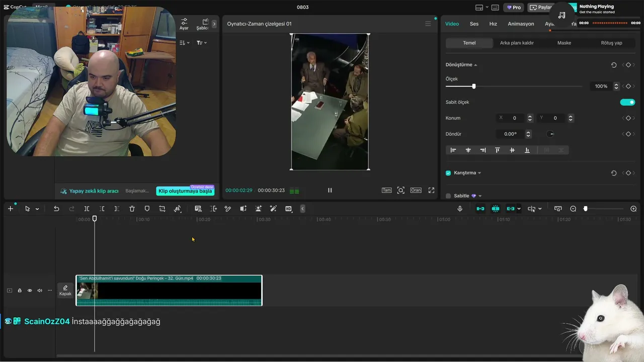
Task: Switch to the Ses tab
Action: pyautogui.click(x=474, y=24)
